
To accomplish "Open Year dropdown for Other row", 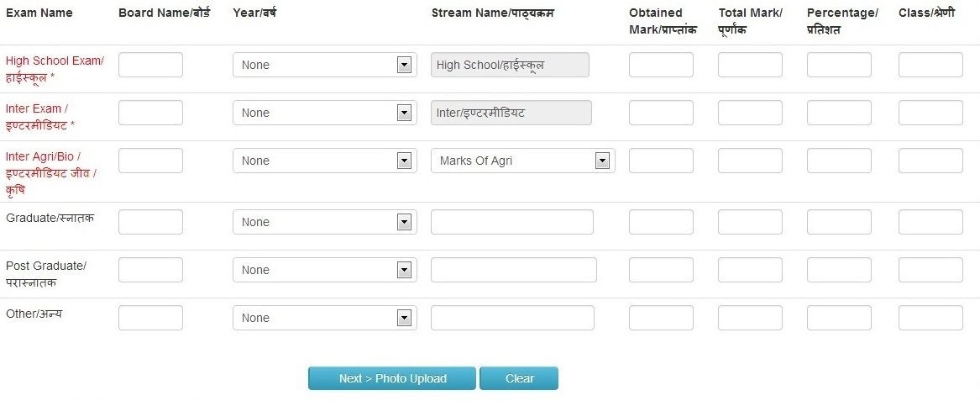I will click(x=324, y=318).
